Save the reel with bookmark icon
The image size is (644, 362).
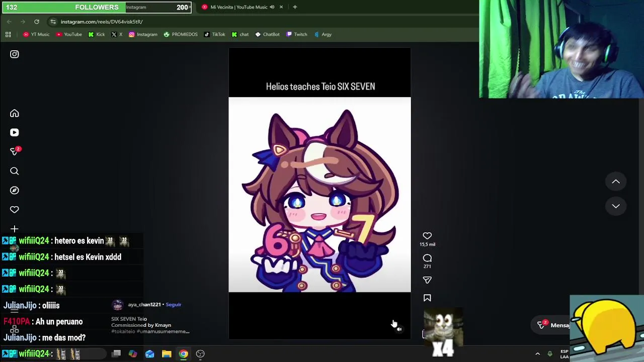pos(427,298)
